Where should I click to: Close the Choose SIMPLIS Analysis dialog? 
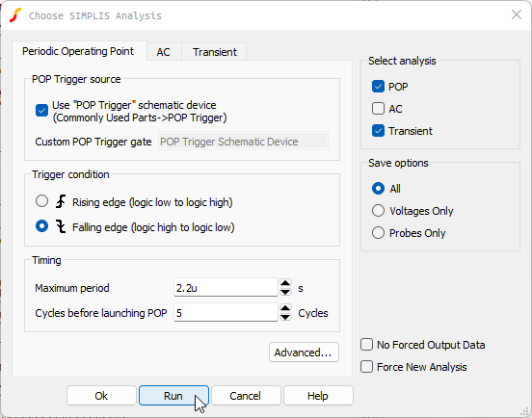point(517,14)
